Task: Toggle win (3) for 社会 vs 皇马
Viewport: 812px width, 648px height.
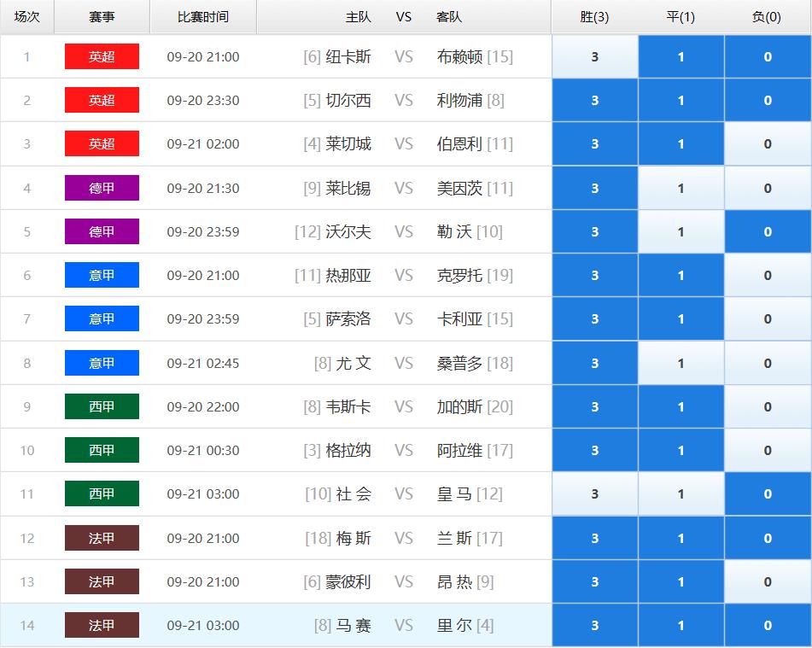Action: tap(594, 493)
